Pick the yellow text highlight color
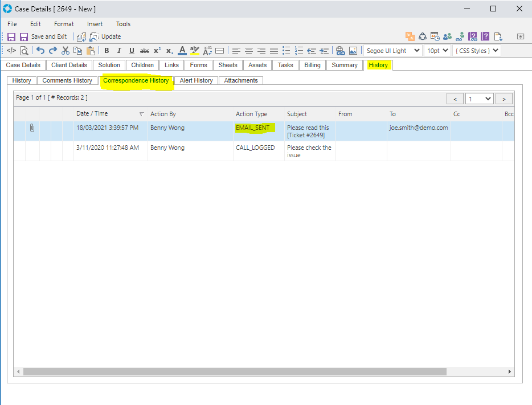Viewport: 532px width, 405px height. (x=195, y=51)
